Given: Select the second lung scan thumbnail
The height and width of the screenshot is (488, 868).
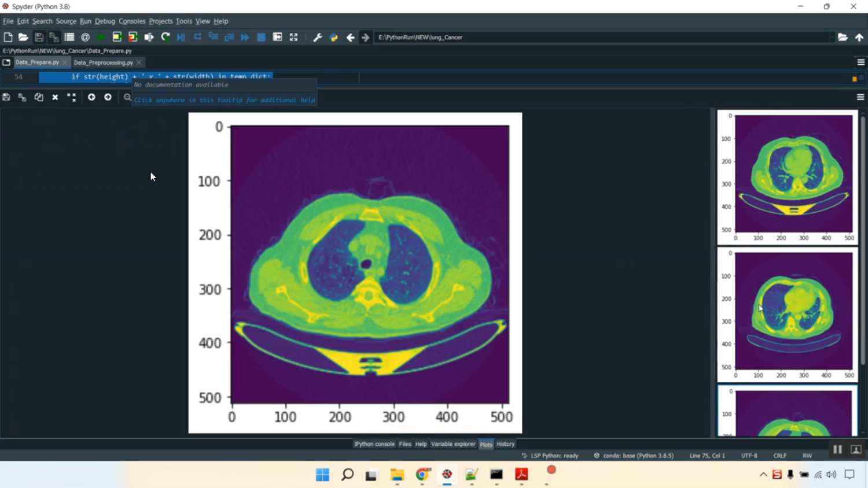Looking at the screenshot, I should [x=785, y=312].
